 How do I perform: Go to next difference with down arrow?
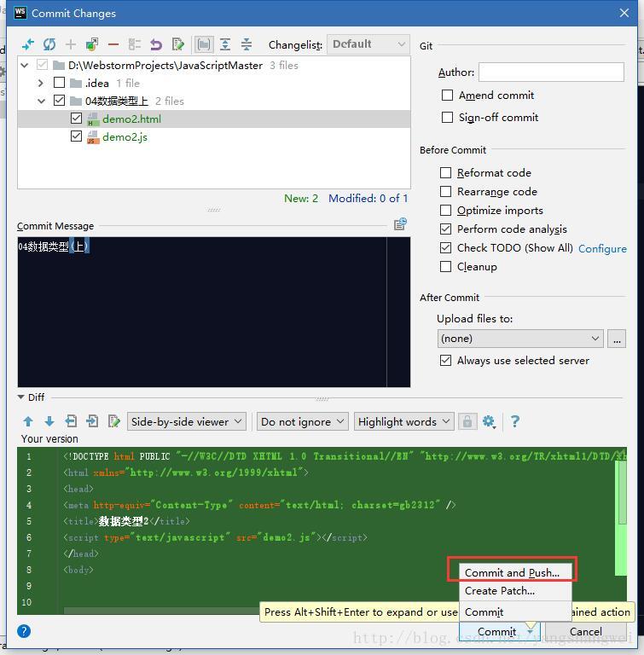(x=49, y=421)
